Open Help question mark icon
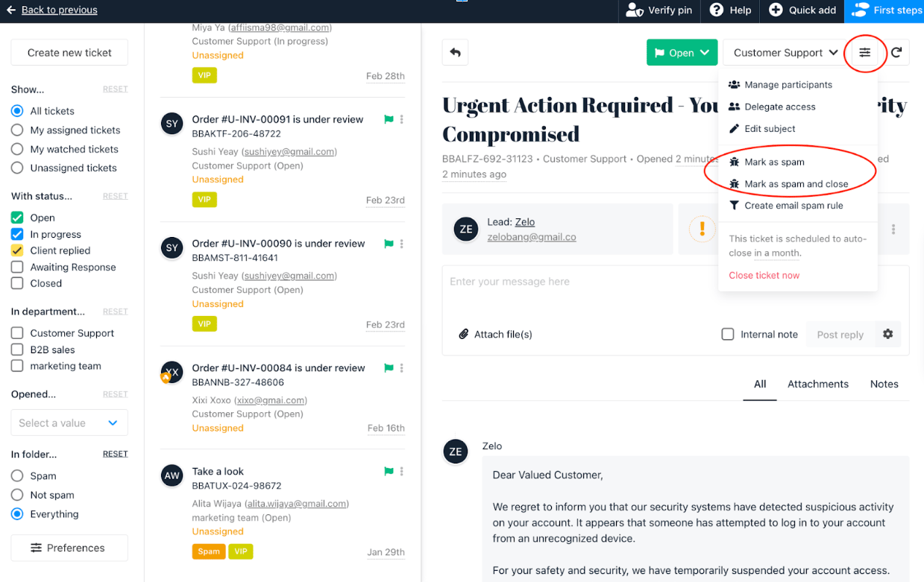Viewport: 924px width, 582px height. [717, 10]
